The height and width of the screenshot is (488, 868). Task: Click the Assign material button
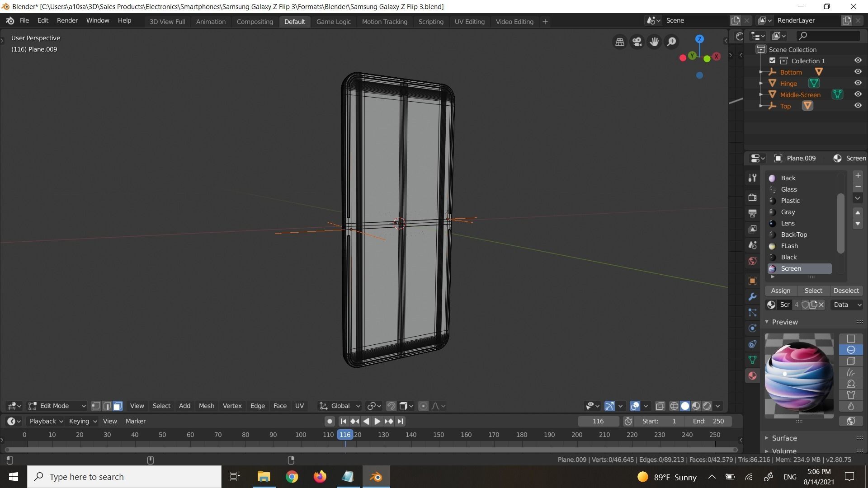point(781,291)
